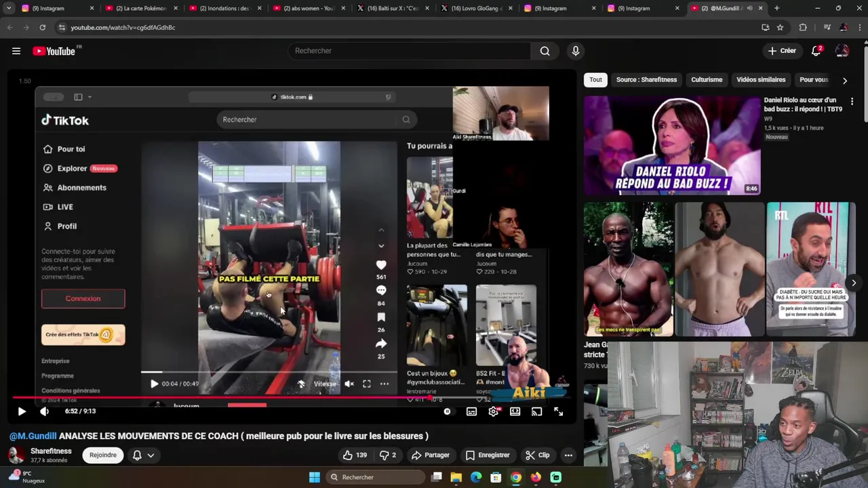Screen dimensions: 868x488
Task: Go forward in browser history
Action: click(x=26, y=27)
